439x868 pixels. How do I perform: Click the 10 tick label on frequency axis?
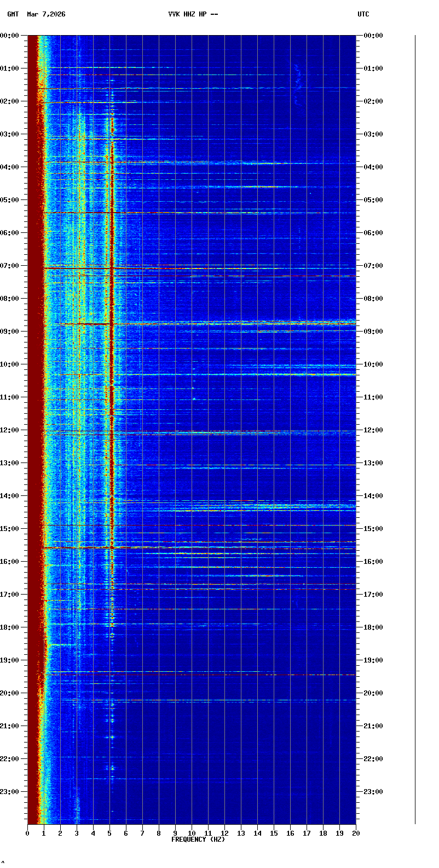point(192,833)
